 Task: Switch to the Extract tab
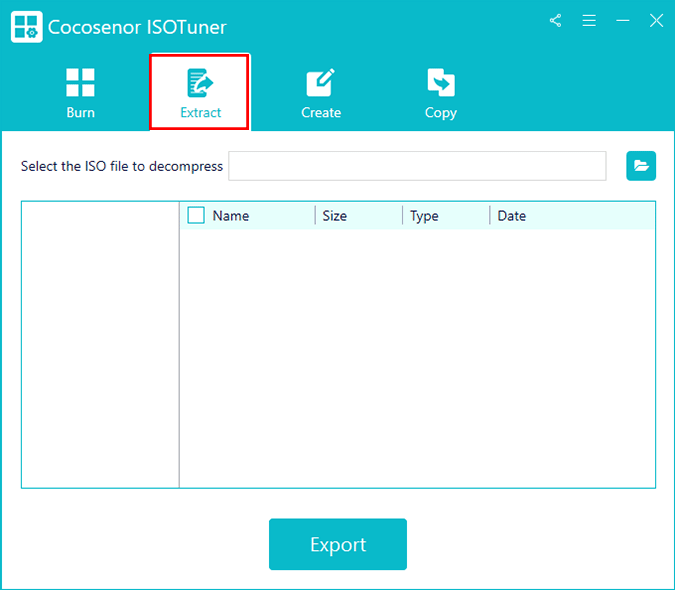[x=200, y=92]
